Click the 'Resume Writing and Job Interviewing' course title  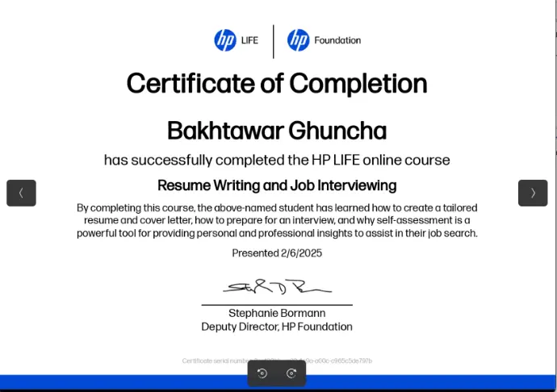[x=277, y=186]
